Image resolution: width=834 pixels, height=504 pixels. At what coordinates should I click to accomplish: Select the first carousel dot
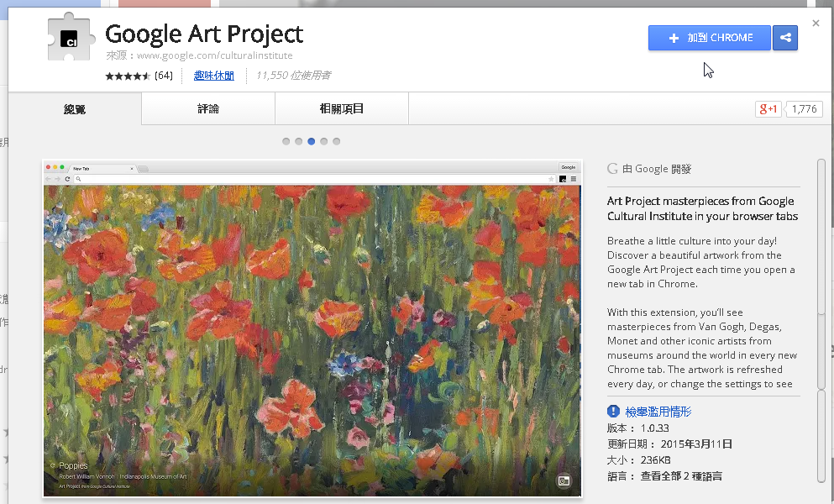tap(286, 142)
